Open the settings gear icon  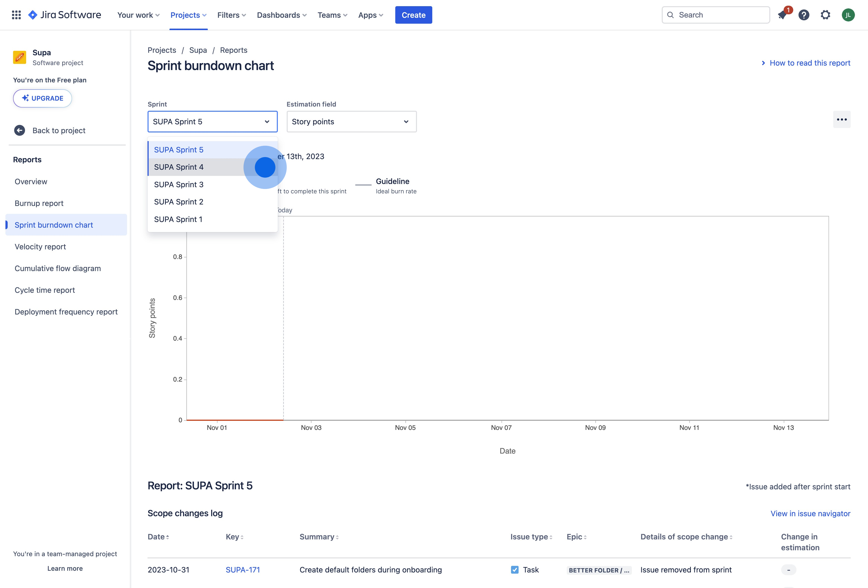pyautogui.click(x=825, y=15)
